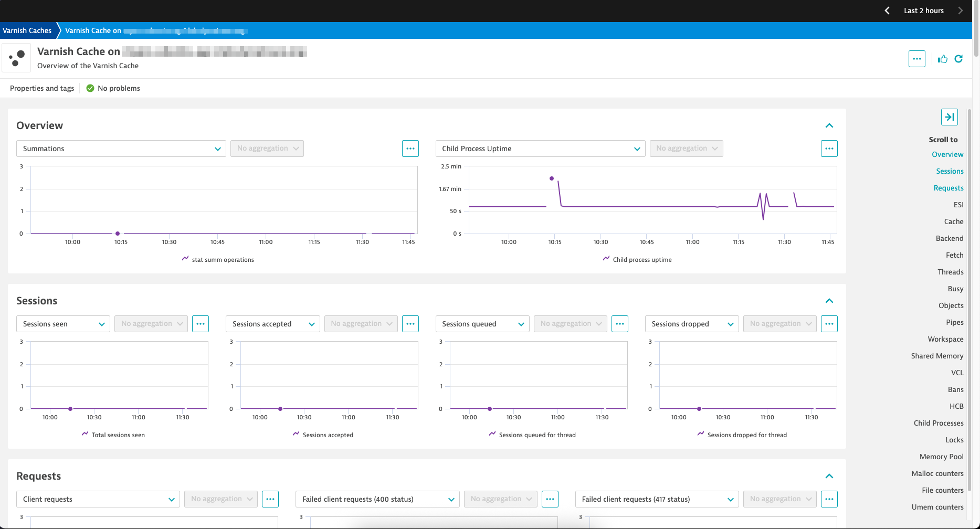Collapse the Scroll to sidebar arrow icon
Viewport: 980px width, 529px height.
950,117
